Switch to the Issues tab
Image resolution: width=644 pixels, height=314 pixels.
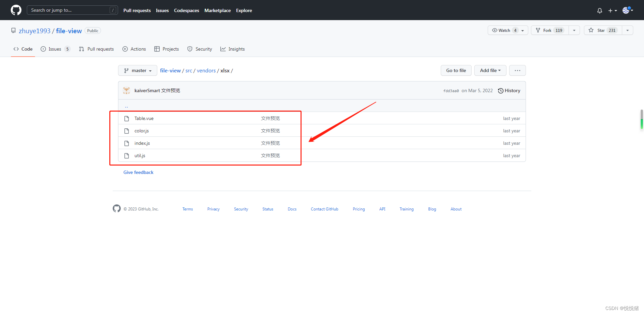[55, 49]
